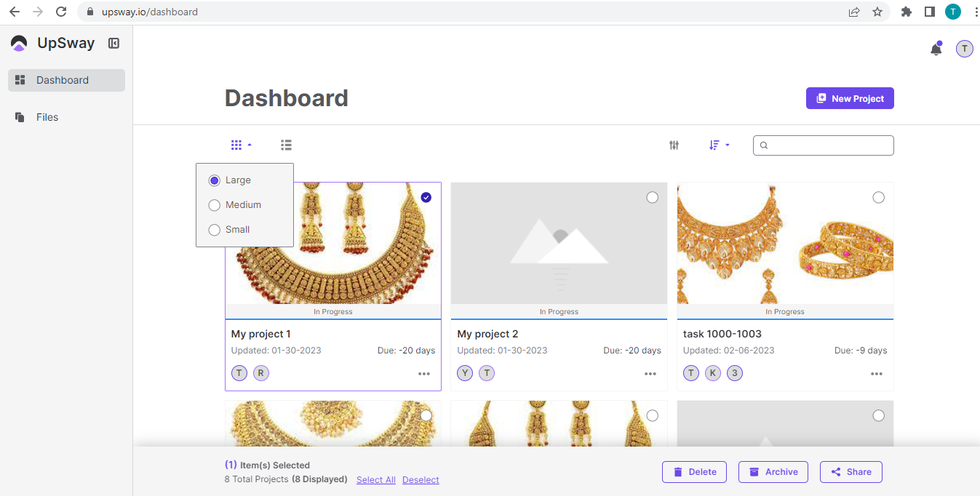Viewport: 980px width, 496px height.
Task: Open the notifications bell
Action: click(936, 49)
